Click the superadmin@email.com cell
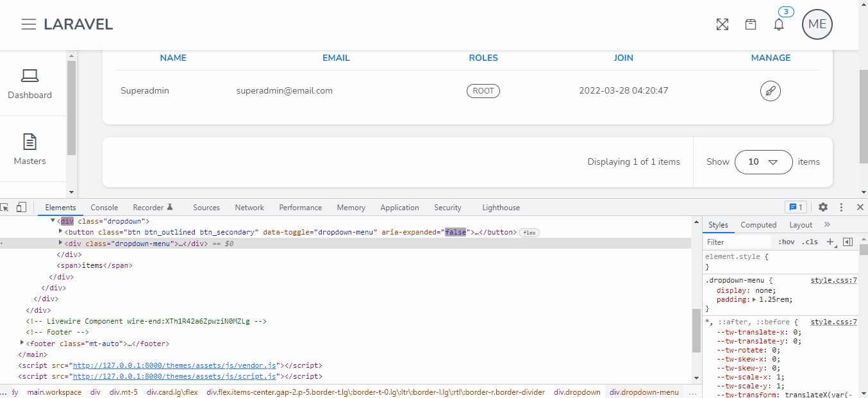868x398 pixels. pos(285,91)
